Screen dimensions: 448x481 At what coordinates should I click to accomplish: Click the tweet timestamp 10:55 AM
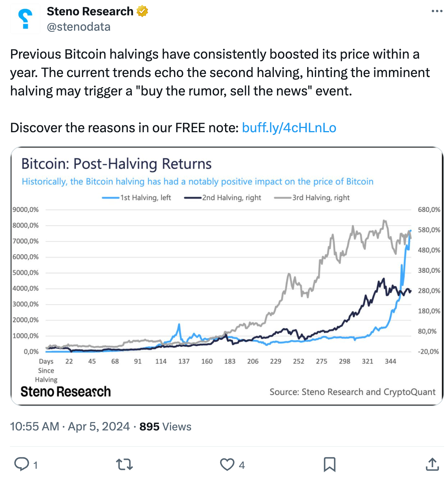[x=35, y=426]
